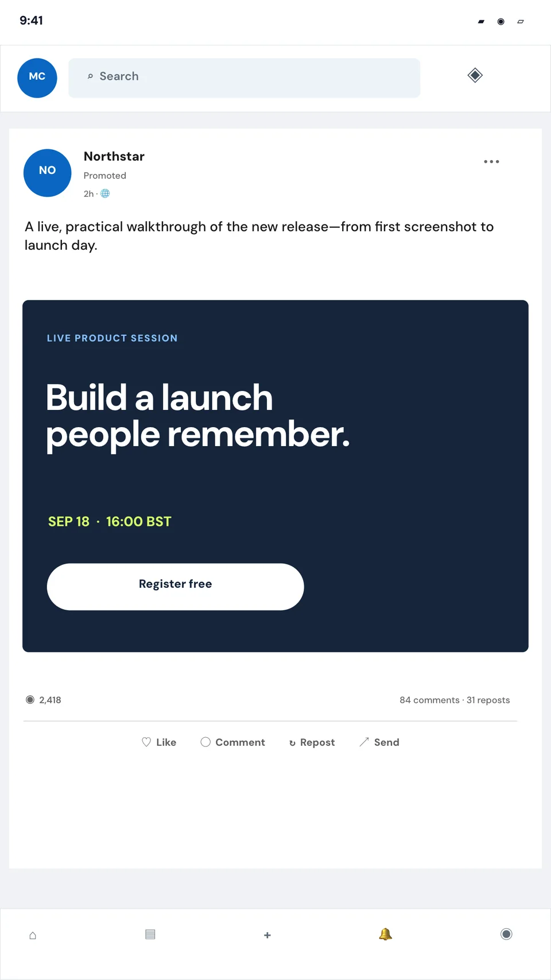This screenshot has width=551, height=980.
Task: Tap the plus create post icon
Action: (x=267, y=935)
